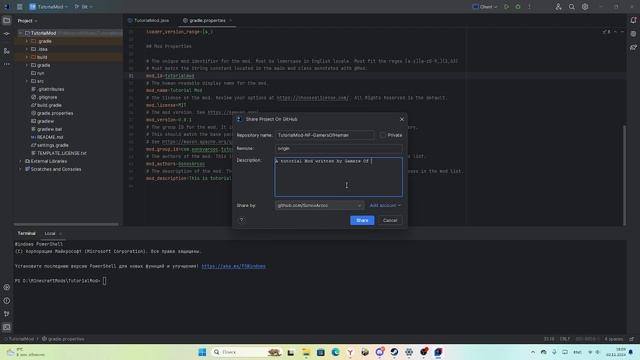Click the help question mark in Share dialog

[241, 220]
